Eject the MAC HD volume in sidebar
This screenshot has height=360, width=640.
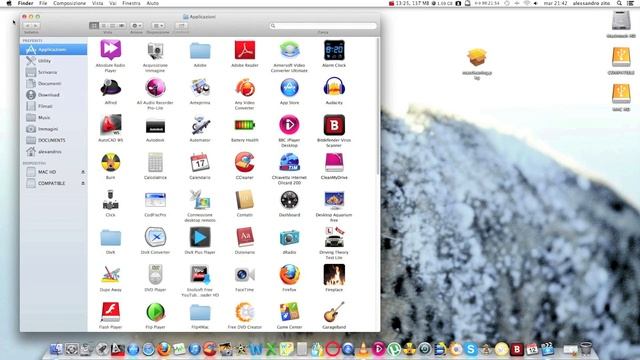[83, 172]
